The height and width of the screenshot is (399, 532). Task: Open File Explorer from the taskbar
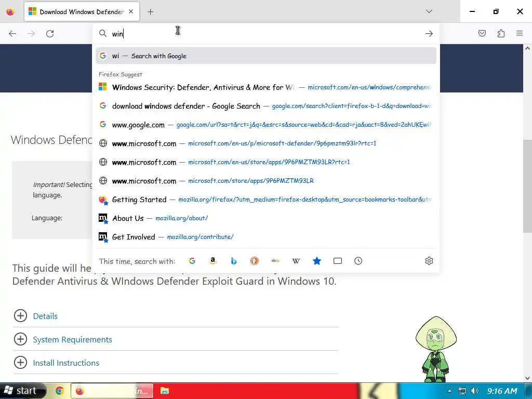click(x=165, y=391)
